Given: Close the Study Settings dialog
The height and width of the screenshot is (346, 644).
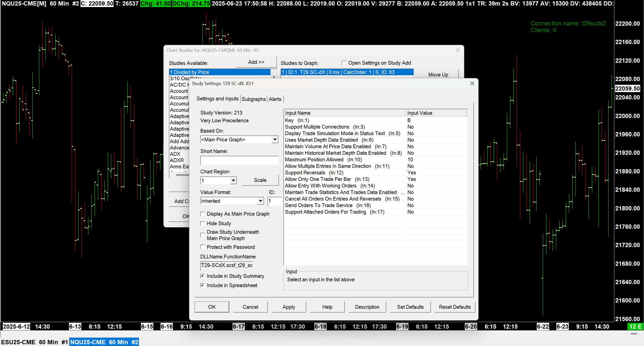Looking at the screenshot, I should (472, 84).
